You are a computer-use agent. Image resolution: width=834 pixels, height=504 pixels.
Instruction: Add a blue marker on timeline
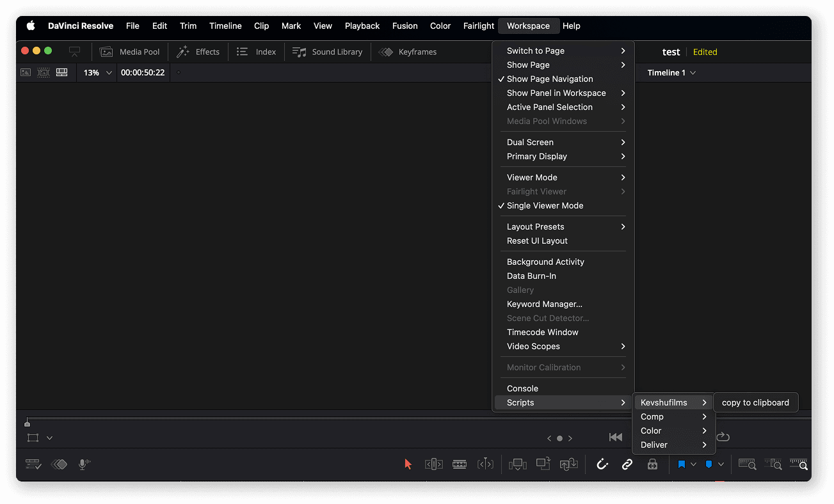tap(709, 464)
